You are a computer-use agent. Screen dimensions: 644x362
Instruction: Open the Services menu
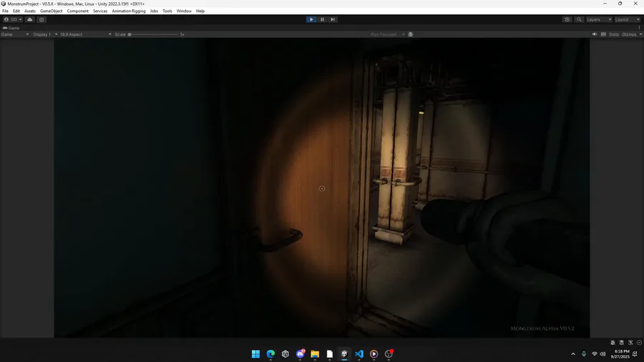99,11
